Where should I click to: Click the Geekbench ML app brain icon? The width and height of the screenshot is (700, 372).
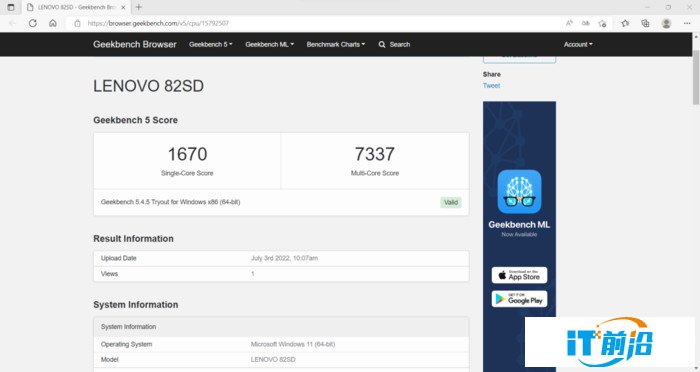(x=519, y=192)
